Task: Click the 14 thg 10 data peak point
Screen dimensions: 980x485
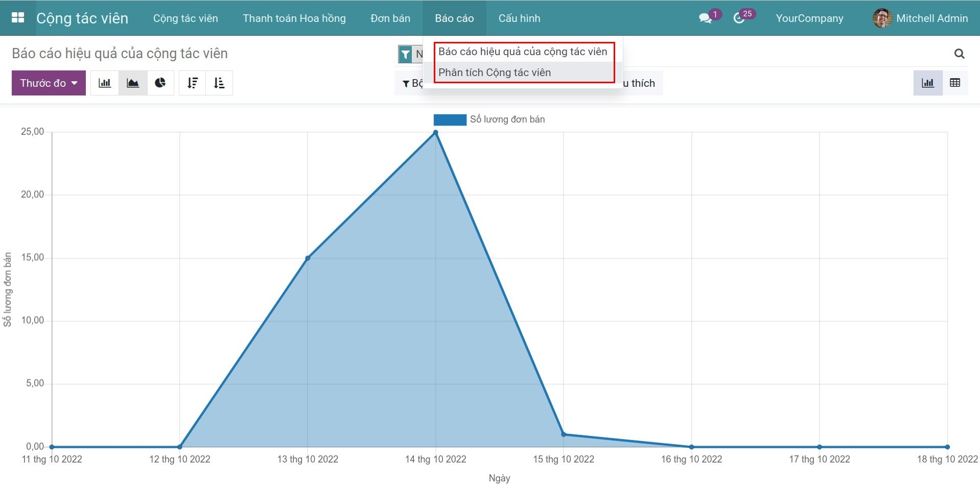Action: click(435, 133)
